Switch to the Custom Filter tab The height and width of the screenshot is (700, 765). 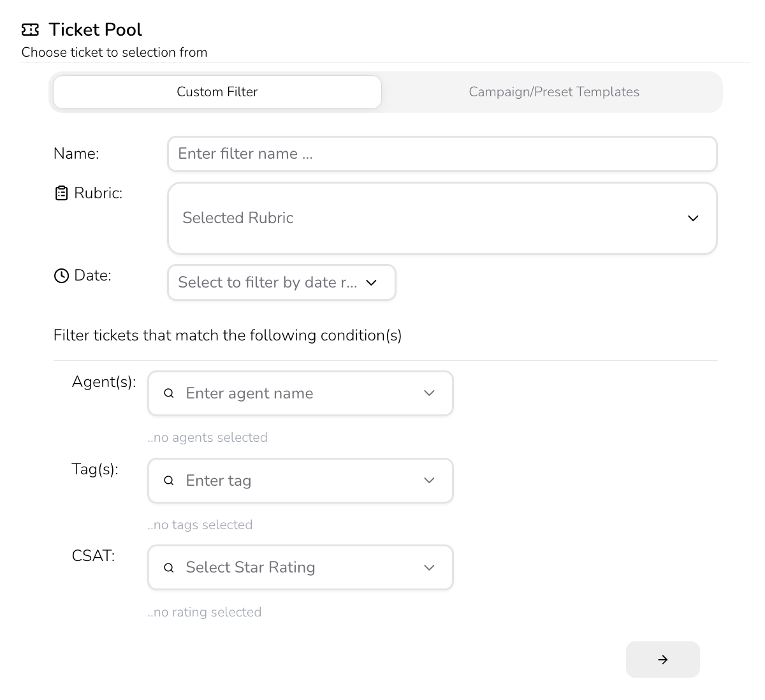tap(217, 92)
